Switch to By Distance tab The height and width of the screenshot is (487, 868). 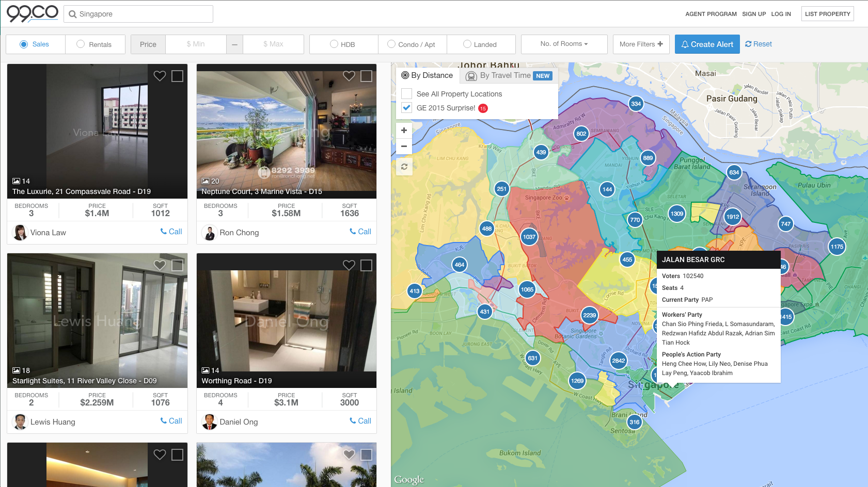click(428, 75)
